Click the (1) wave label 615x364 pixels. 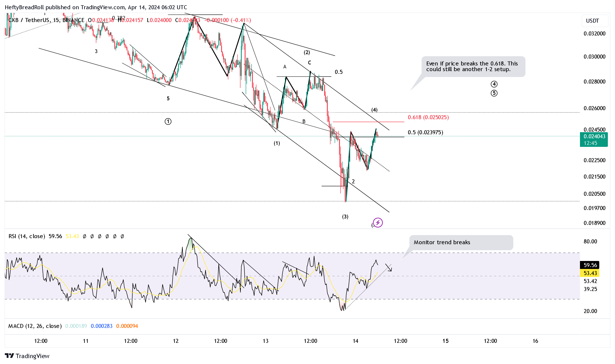click(x=277, y=143)
